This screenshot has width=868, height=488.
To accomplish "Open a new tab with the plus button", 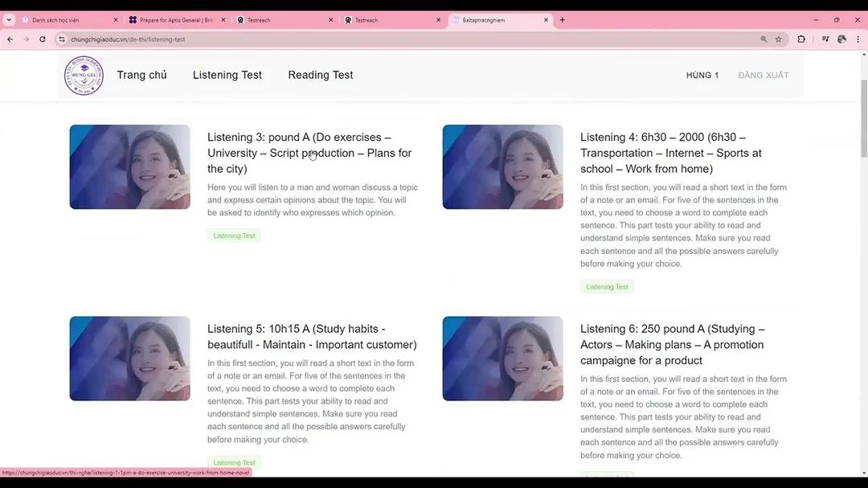I will pyautogui.click(x=562, y=20).
